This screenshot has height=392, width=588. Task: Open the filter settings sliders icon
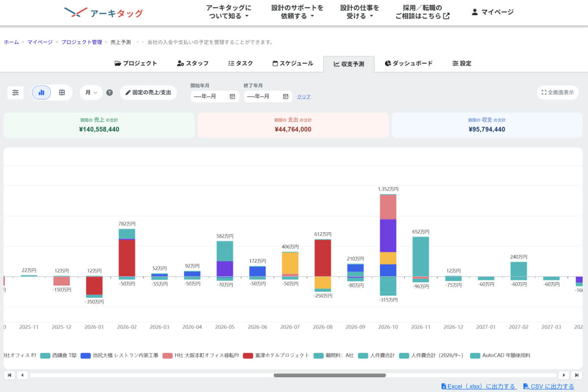pos(16,93)
